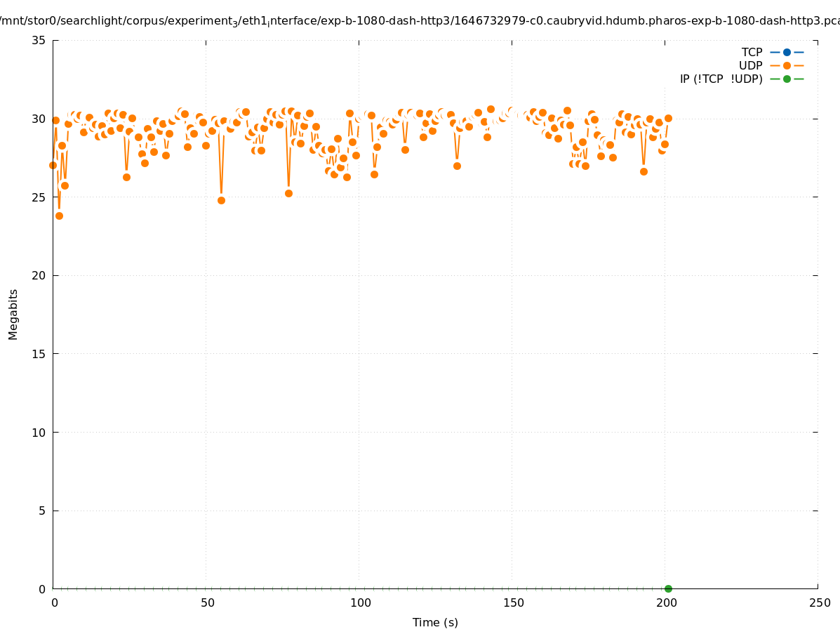
Task: Click the green IP legend marker
Action: click(787, 79)
